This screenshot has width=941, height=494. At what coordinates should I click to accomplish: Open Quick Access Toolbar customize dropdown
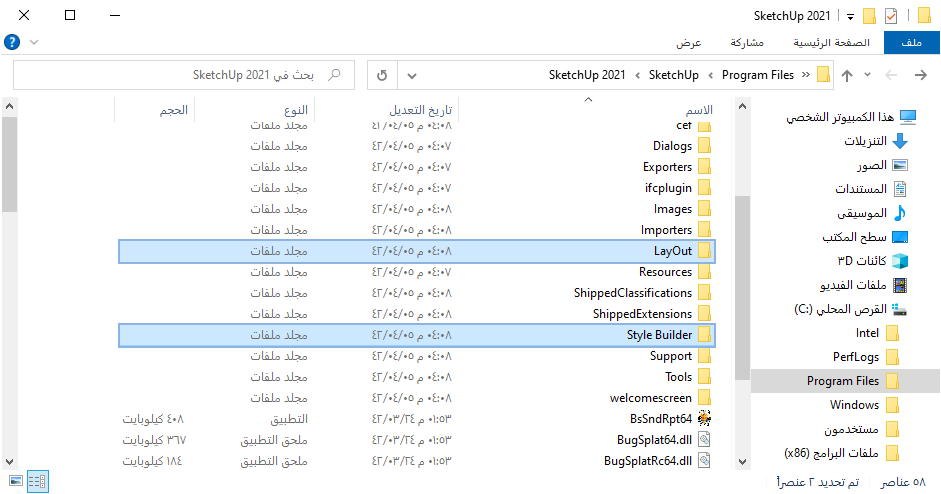pyautogui.click(x=850, y=16)
